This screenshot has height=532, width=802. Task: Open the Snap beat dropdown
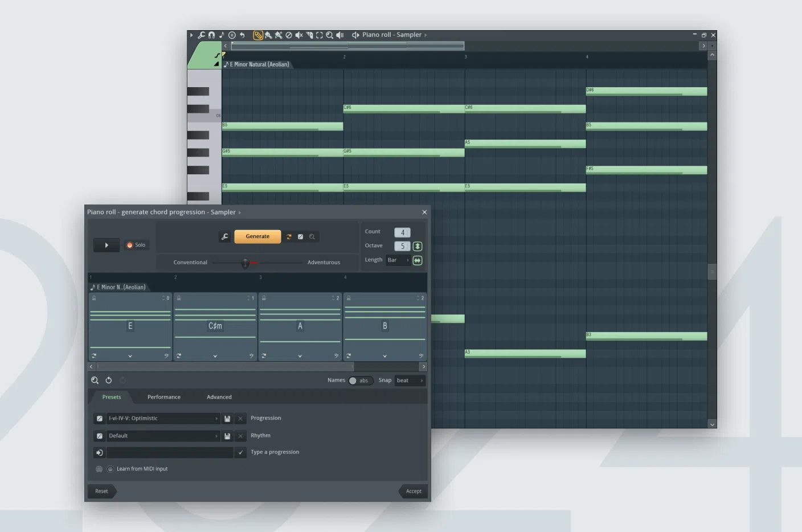[410, 380]
